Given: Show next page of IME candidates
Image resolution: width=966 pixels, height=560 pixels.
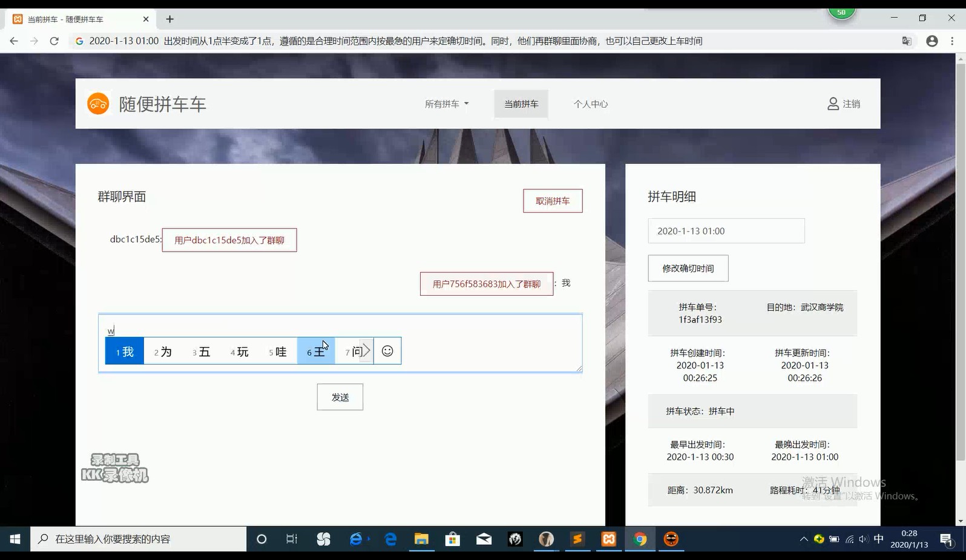Looking at the screenshot, I should (x=366, y=351).
